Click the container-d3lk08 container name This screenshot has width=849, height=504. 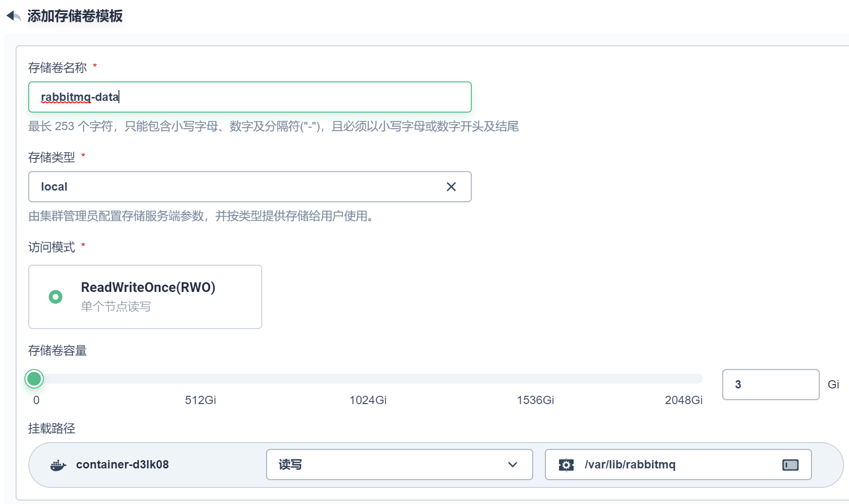tap(122, 465)
